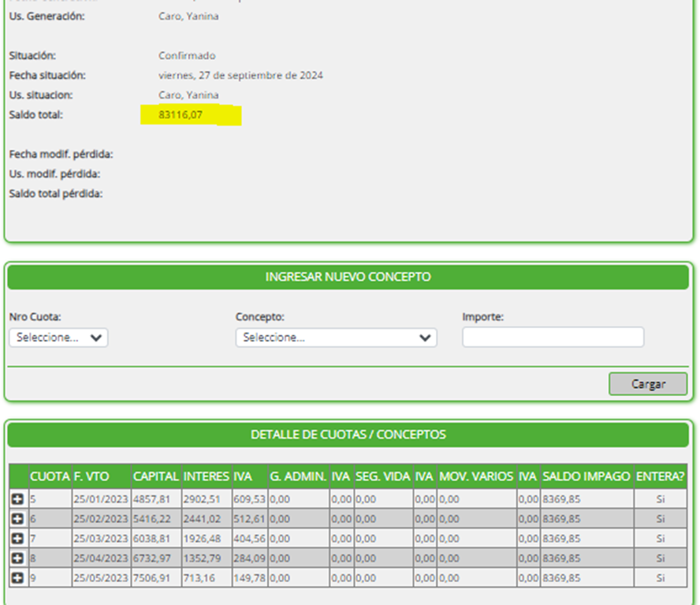This screenshot has width=700, height=605.
Task: Expand details of cuota 7
Action: 18,539
